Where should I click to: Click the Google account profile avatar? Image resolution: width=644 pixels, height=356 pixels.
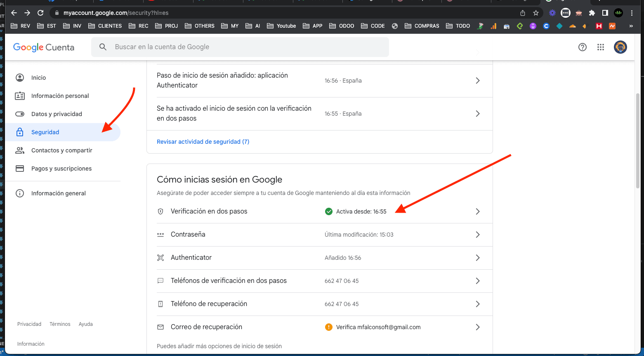[x=620, y=47]
